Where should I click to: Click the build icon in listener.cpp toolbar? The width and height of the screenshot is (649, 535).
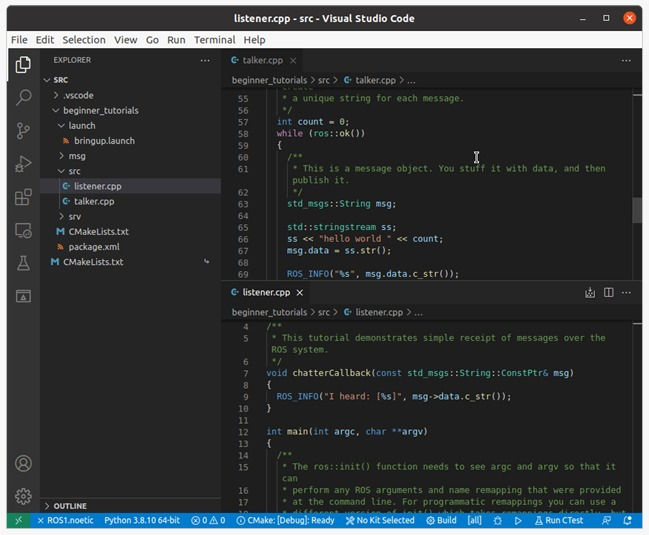(x=590, y=293)
